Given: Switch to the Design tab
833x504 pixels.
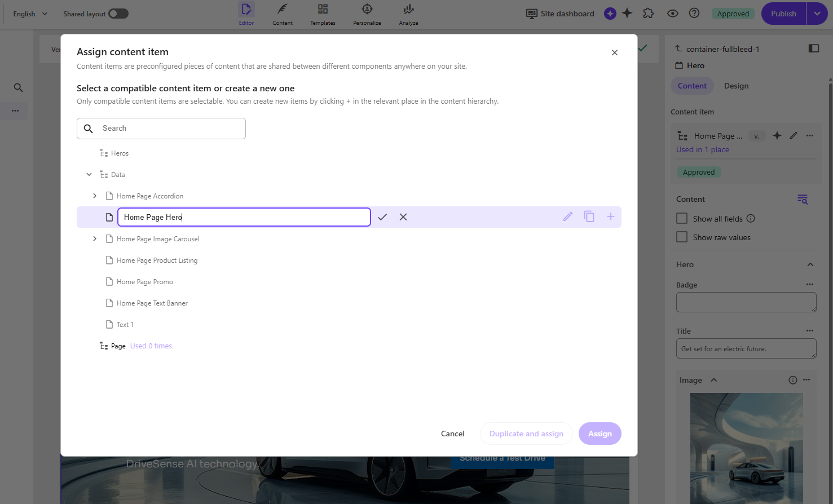Looking at the screenshot, I should [x=736, y=85].
